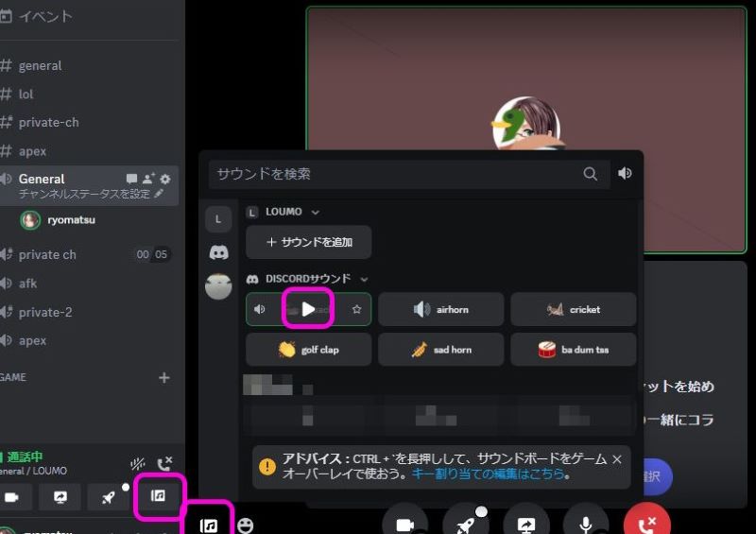Start an activity with sidebar rocket icon
756x534 pixels.
(109, 497)
